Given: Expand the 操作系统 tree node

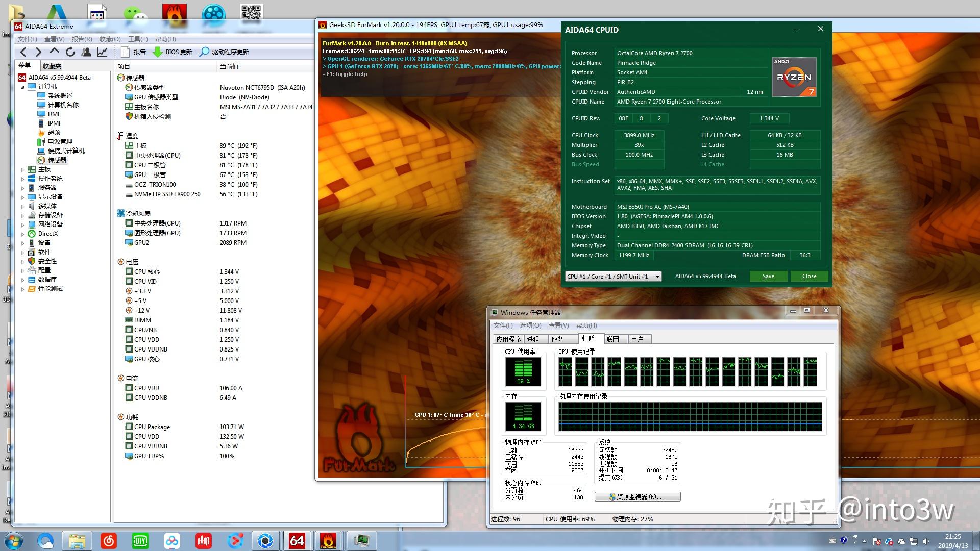Looking at the screenshot, I should click(x=22, y=179).
